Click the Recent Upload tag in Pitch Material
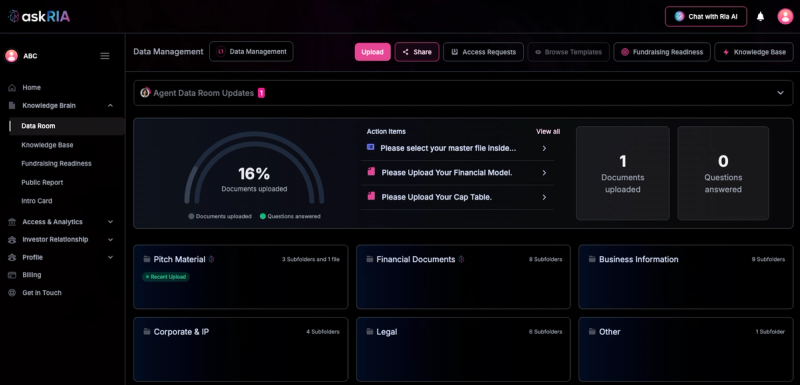Screen dimensions: 800x385 [x=166, y=277]
